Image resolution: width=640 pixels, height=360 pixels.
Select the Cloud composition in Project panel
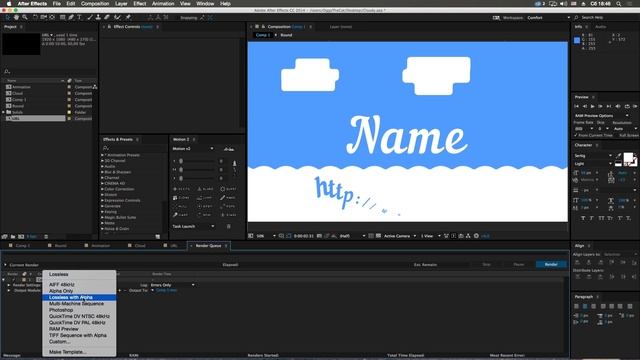pyautogui.click(x=17, y=93)
